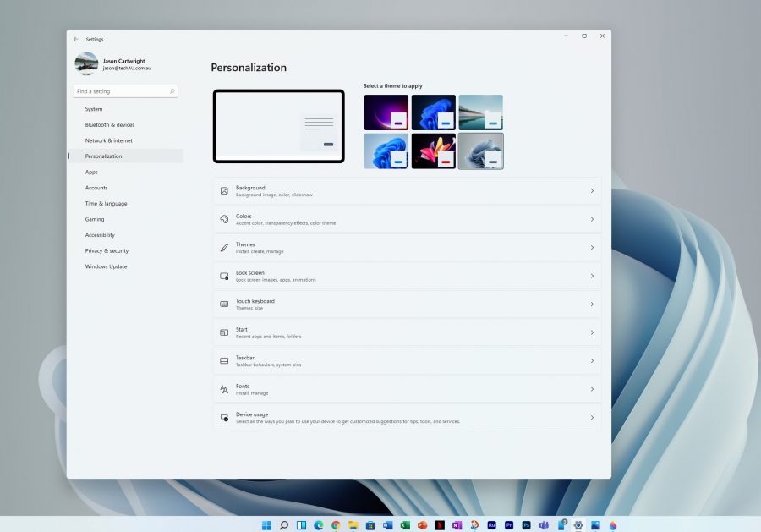Expand the Background settings row chevron
761x532 pixels.
point(592,191)
